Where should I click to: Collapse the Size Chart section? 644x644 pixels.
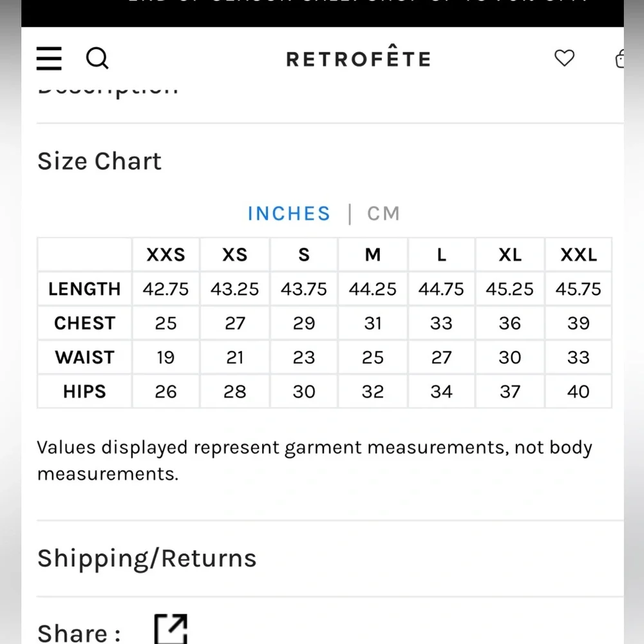coord(100,161)
